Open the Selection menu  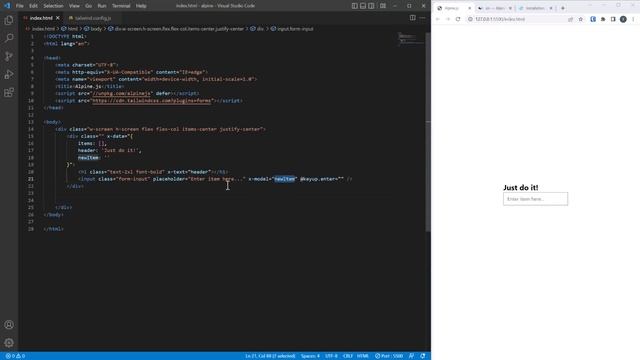tap(53, 6)
